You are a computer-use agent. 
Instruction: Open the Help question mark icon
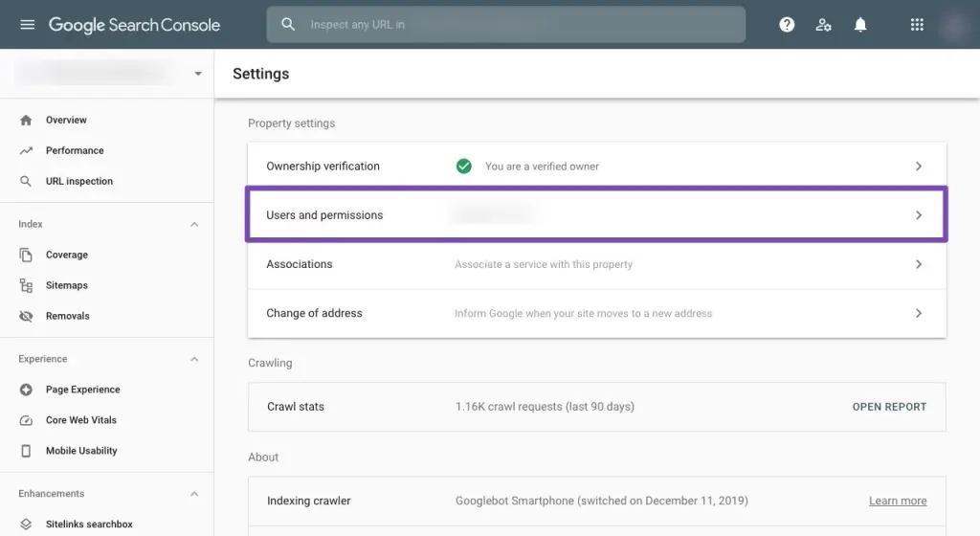tap(787, 24)
